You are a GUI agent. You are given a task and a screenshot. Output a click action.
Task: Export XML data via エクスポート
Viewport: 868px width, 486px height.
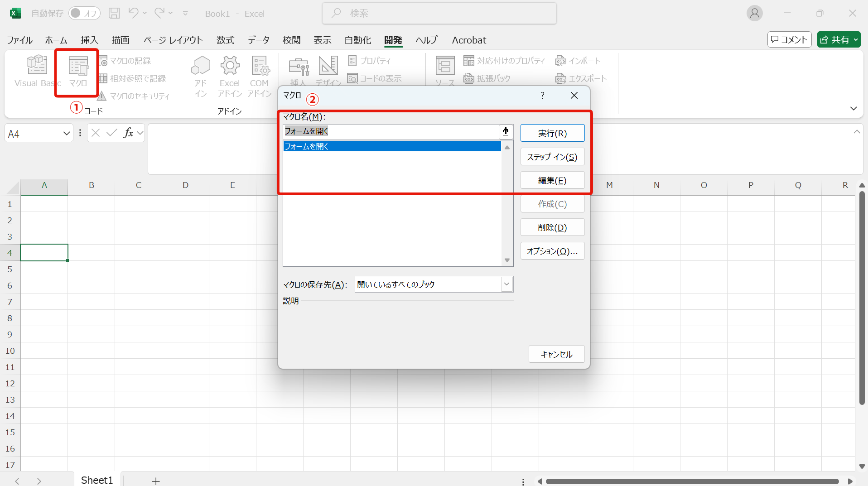[584, 78]
